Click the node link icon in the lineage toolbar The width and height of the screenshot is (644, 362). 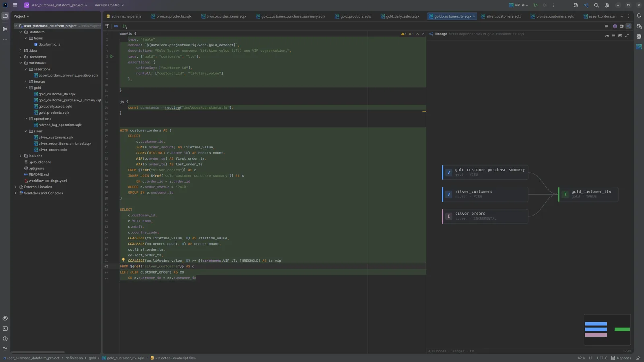(x=607, y=35)
